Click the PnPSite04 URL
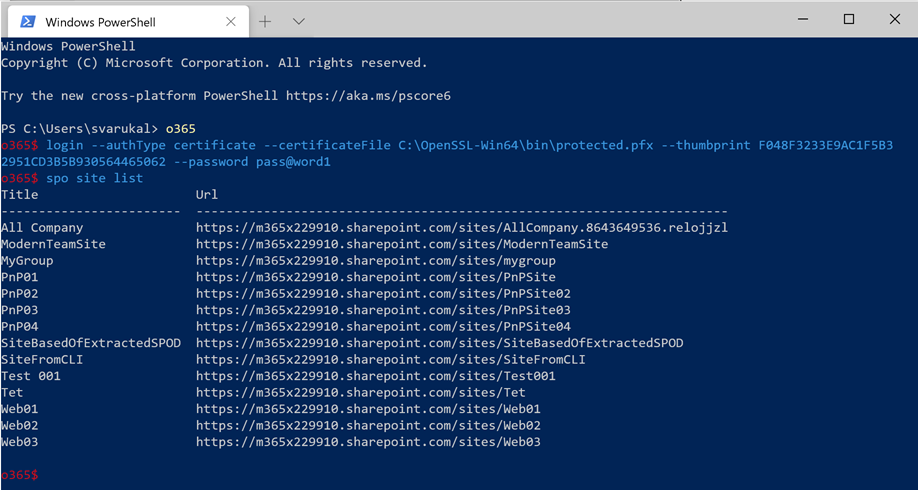 pyautogui.click(x=383, y=326)
